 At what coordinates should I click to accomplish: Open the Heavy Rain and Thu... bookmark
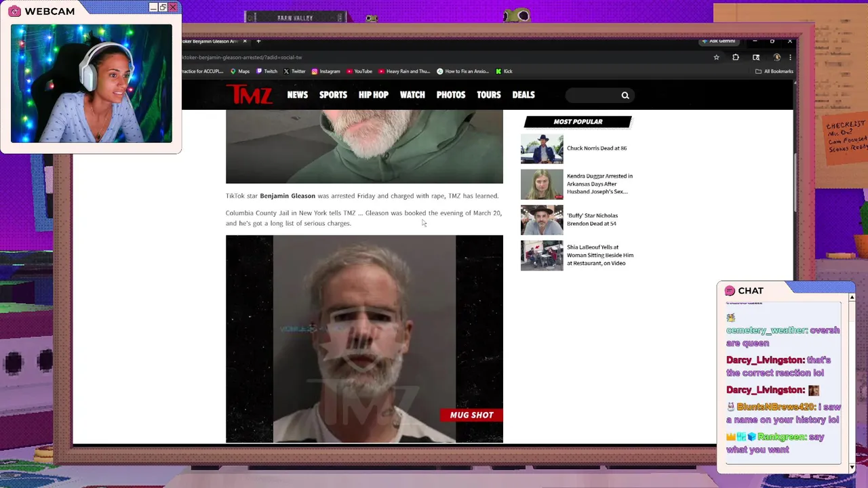pyautogui.click(x=404, y=71)
